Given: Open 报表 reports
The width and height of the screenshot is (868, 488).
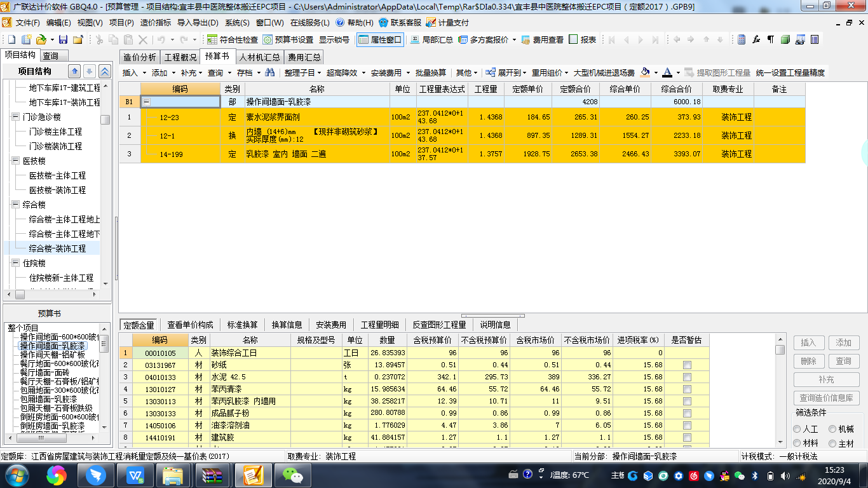Looking at the screenshot, I should pyautogui.click(x=583, y=39).
